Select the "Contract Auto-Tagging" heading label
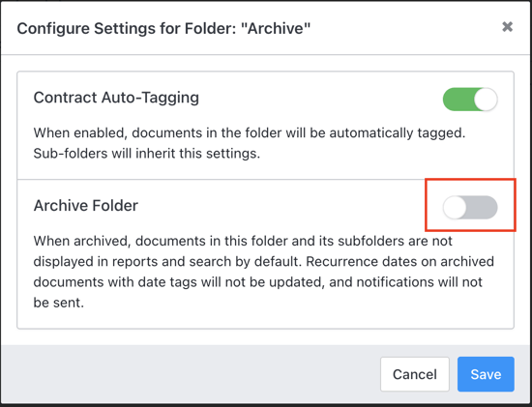532x407 pixels. tap(116, 98)
